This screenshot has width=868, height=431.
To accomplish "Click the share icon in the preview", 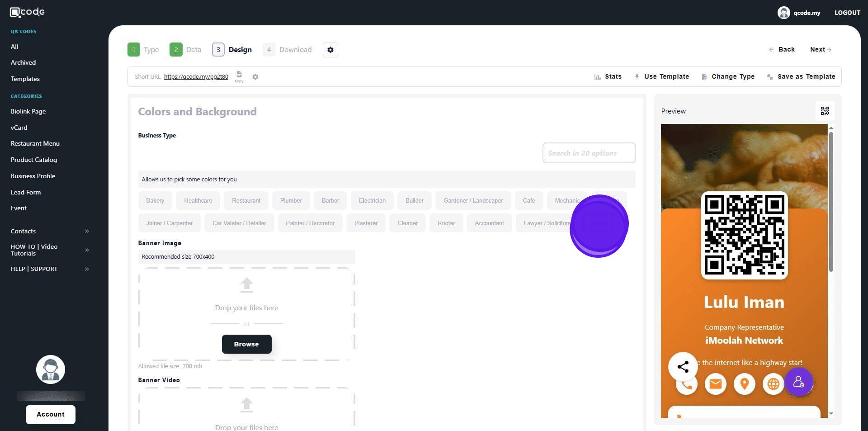I will coord(683,367).
